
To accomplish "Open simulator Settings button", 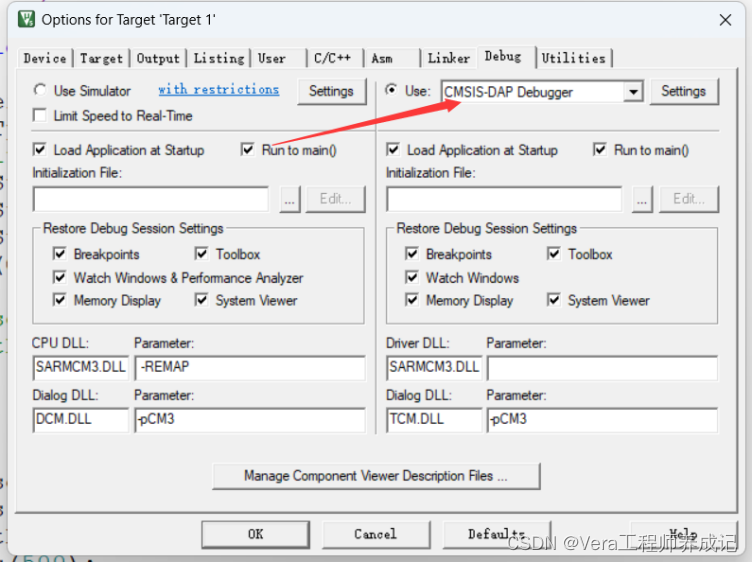I will (331, 91).
